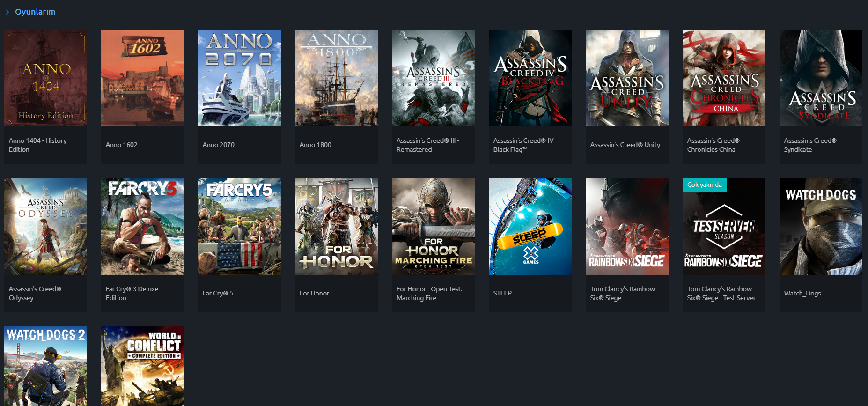The width and height of the screenshot is (868, 406).
Task: Click the 'Watch_Dogs' title text
Action: [802, 294]
